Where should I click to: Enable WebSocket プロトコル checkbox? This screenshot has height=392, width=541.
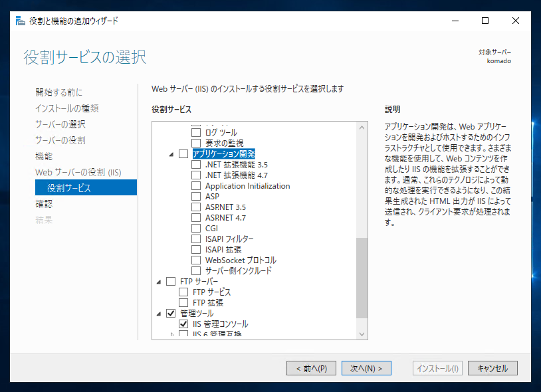[x=196, y=260]
